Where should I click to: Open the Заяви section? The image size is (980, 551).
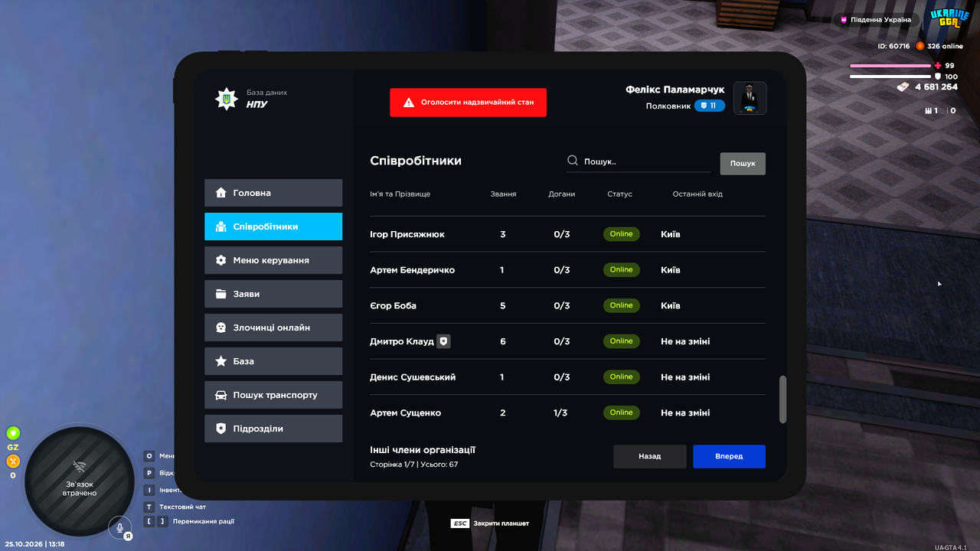(x=273, y=294)
